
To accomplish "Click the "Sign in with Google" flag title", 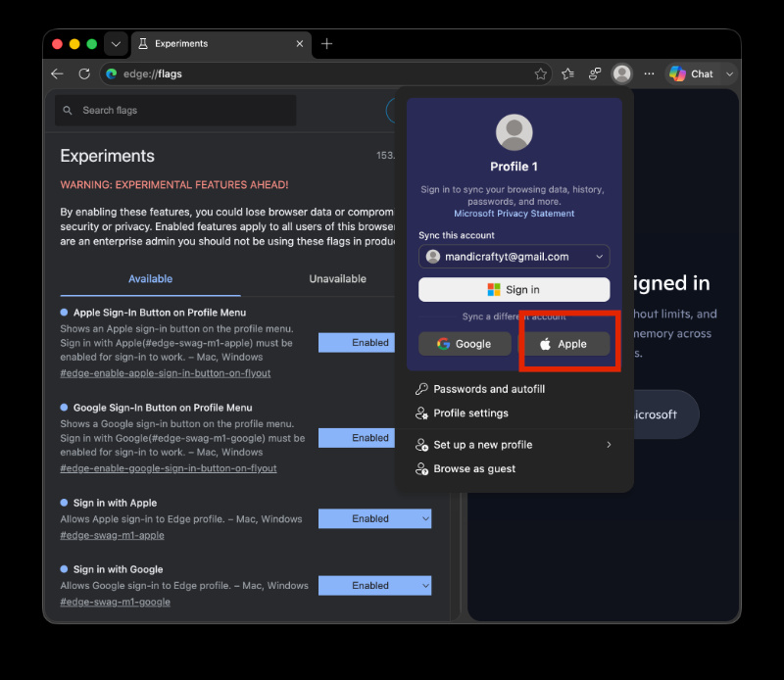I will pyautogui.click(x=118, y=569).
